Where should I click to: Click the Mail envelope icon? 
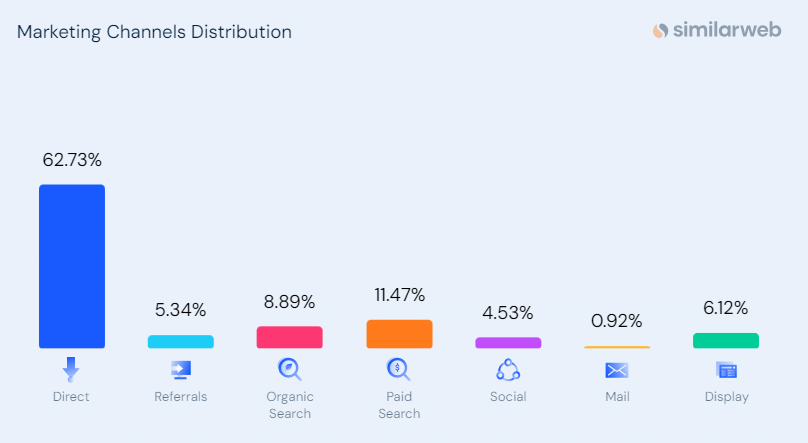click(616, 370)
